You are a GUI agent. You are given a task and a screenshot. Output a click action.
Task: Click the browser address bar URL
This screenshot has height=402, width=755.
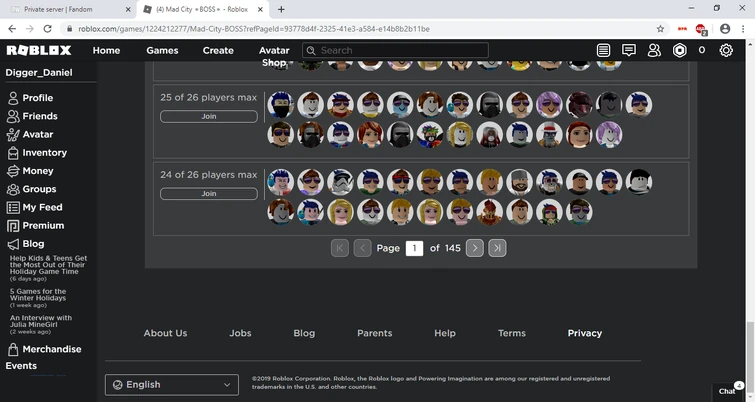[254, 29]
